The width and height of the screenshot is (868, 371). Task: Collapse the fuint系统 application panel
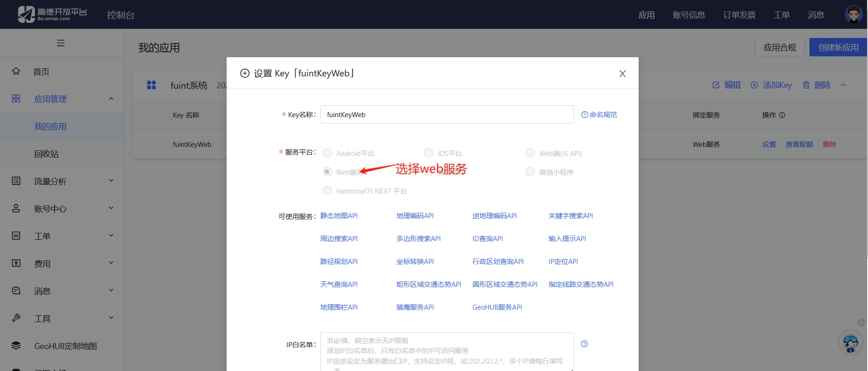[x=843, y=85]
